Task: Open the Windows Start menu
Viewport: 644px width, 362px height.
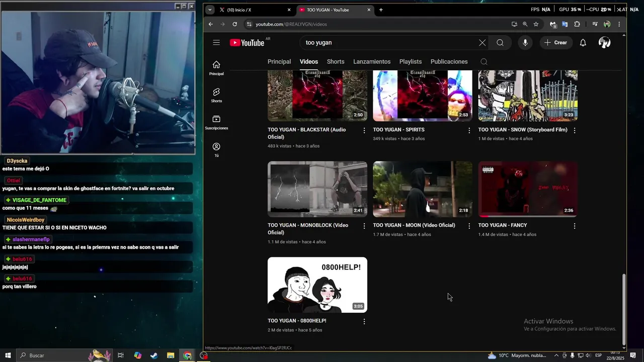Action: click(x=7, y=355)
